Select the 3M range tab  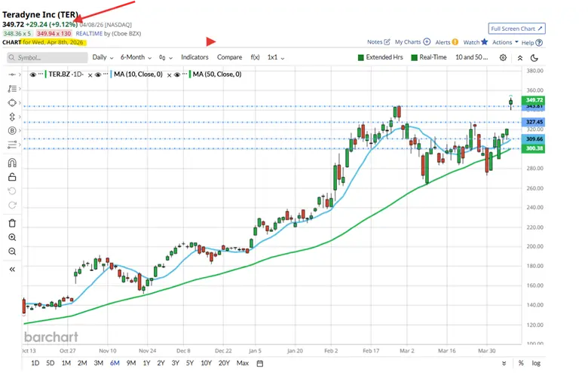click(98, 363)
